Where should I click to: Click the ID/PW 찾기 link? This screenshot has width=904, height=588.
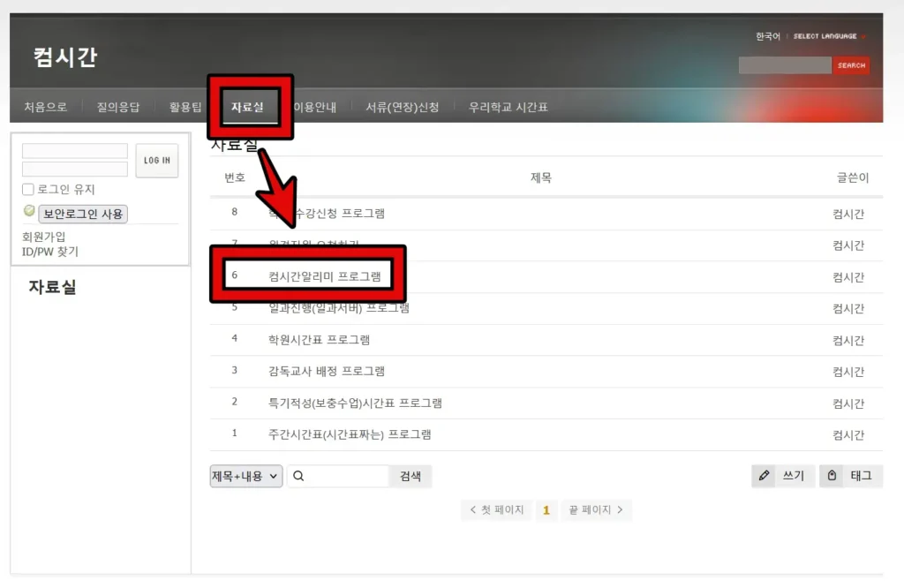[x=50, y=252]
